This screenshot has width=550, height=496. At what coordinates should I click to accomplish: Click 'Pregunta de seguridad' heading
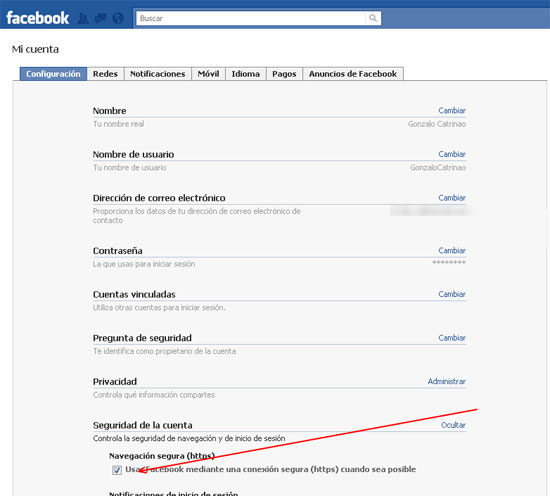pyautogui.click(x=142, y=338)
